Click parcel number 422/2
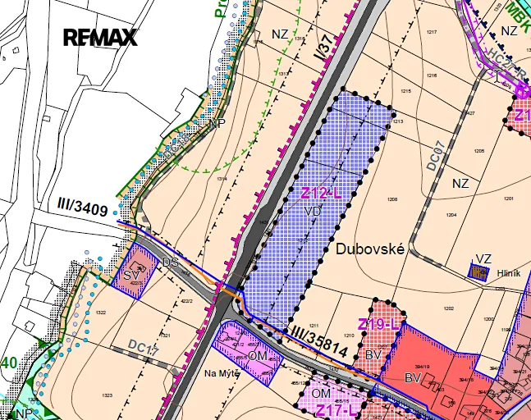The height and width of the screenshot is (420, 531). click(186, 301)
